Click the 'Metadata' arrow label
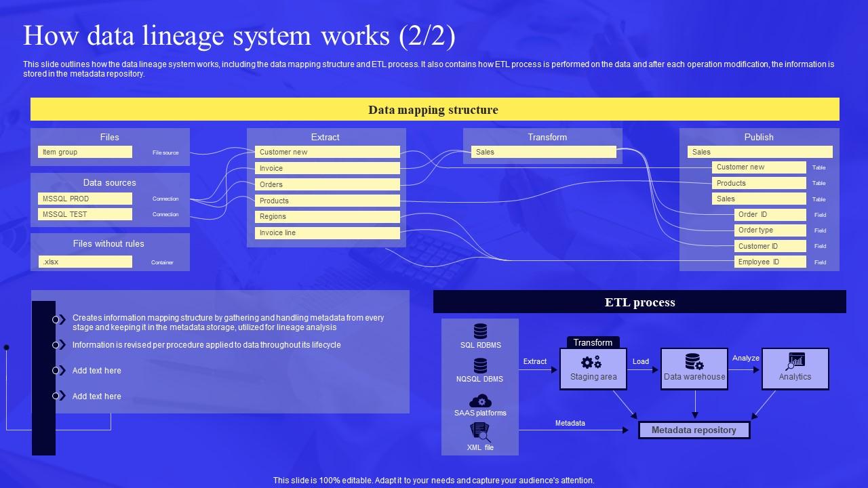The height and width of the screenshot is (488, 868). tap(570, 423)
